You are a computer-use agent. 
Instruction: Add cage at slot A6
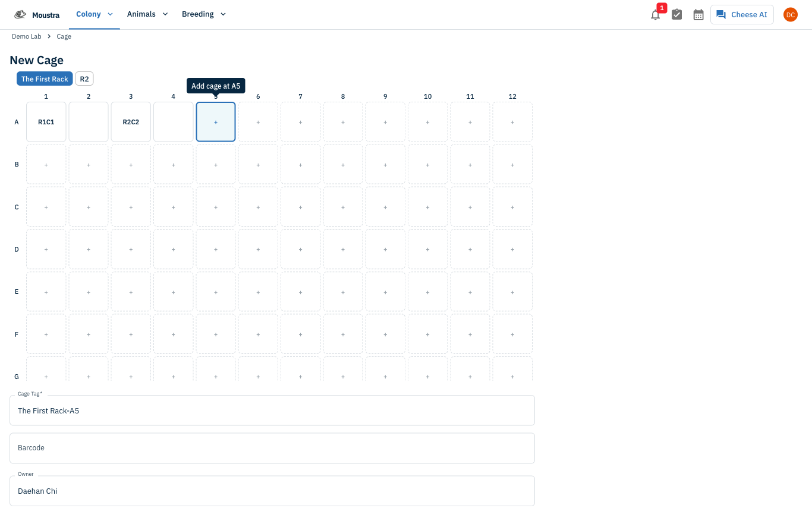(258, 122)
